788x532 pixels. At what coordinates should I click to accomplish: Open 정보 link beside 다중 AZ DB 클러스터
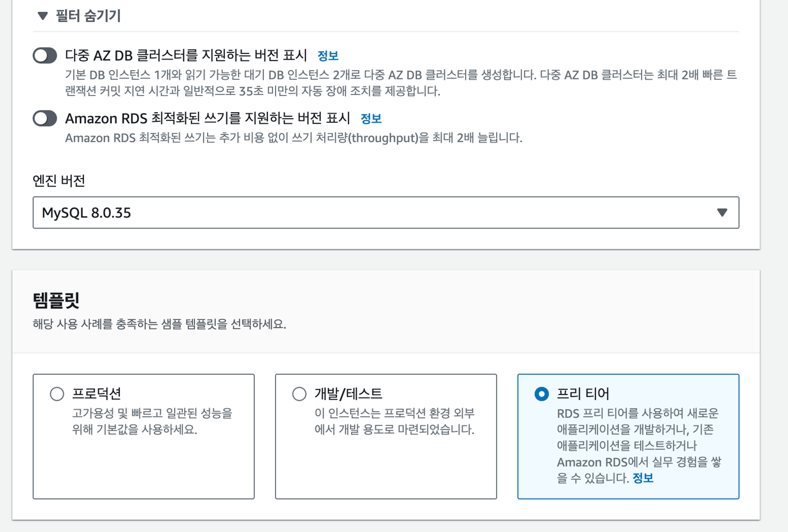click(328, 56)
